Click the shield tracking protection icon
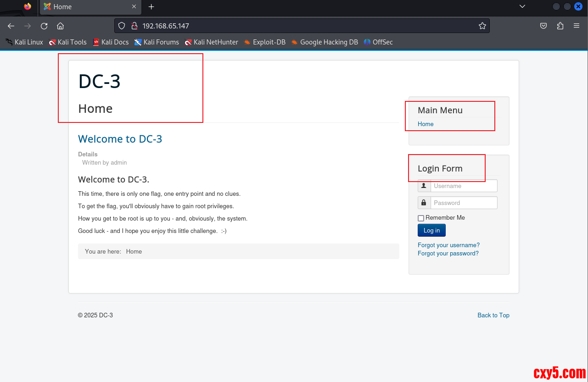This screenshot has width=588, height=382. [x=122, y=26]
